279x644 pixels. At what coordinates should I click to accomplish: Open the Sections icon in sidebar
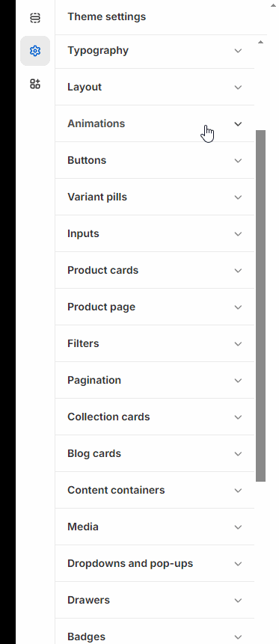(35, 18)
